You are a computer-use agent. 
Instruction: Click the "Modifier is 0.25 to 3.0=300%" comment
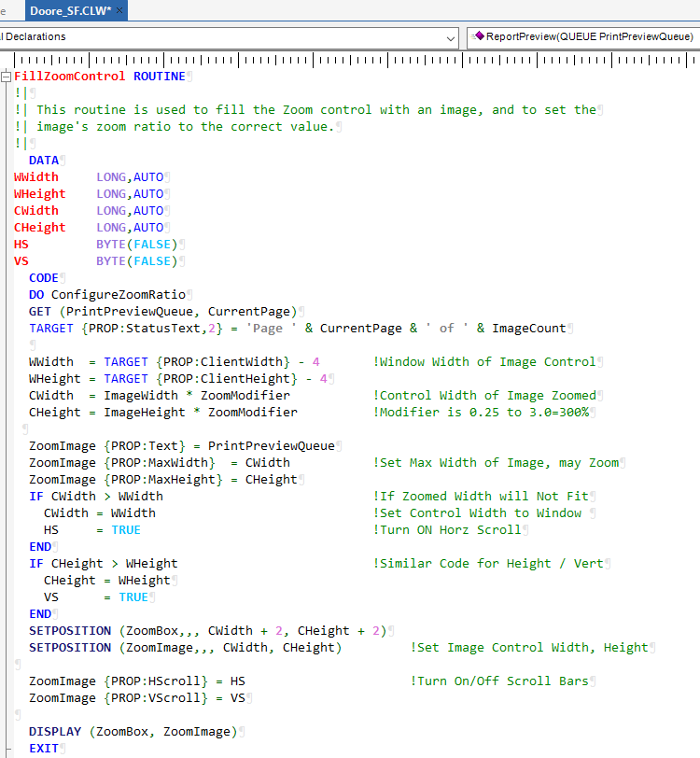(483, 413)
